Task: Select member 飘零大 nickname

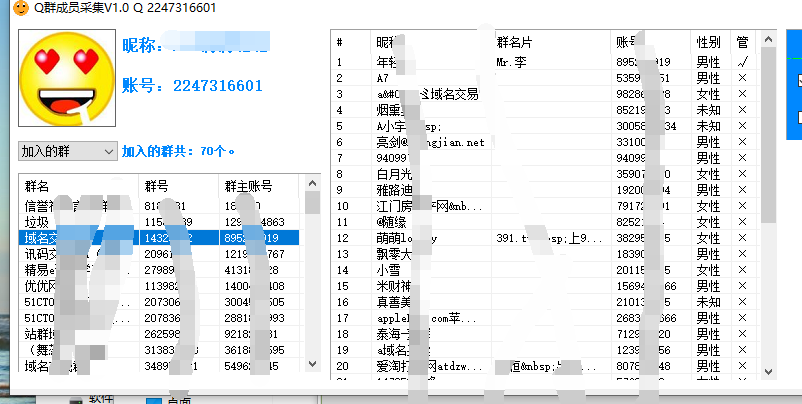Action: (x=394, y=254)
